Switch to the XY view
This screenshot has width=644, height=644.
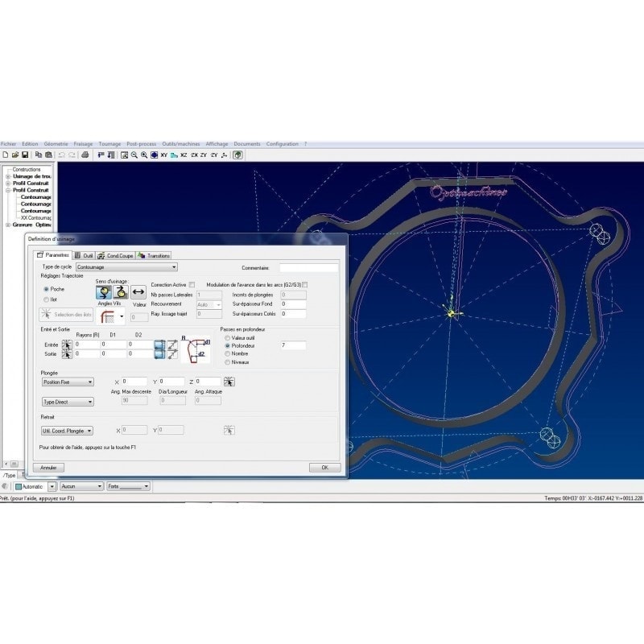pos(164,155)
